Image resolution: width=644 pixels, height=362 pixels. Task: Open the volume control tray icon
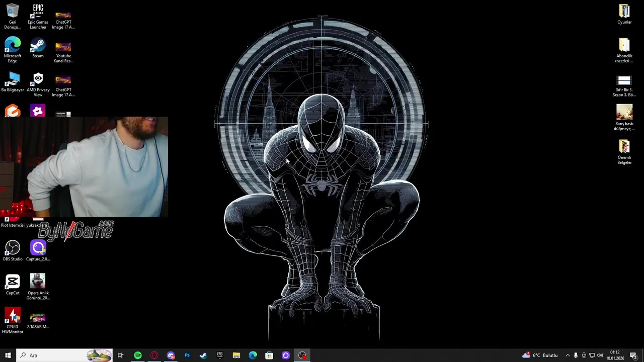click(x=600, y=355)
